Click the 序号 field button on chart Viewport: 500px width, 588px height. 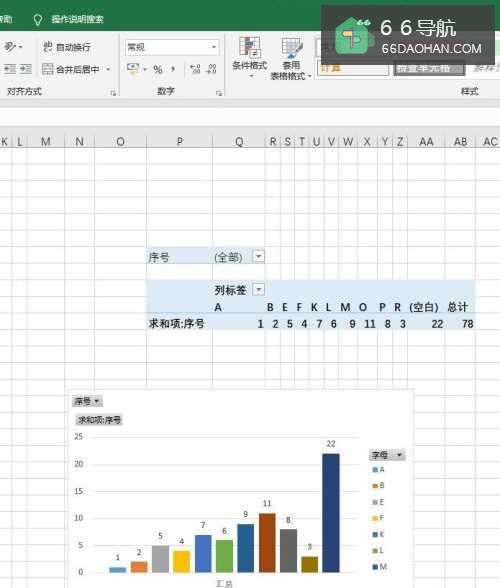pos(87,401)
